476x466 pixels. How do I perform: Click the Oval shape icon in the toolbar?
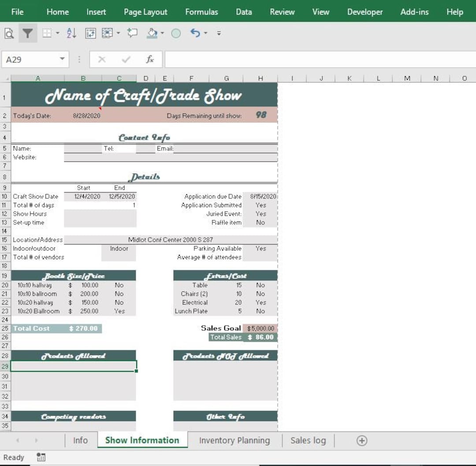click(x=175, y=33)
